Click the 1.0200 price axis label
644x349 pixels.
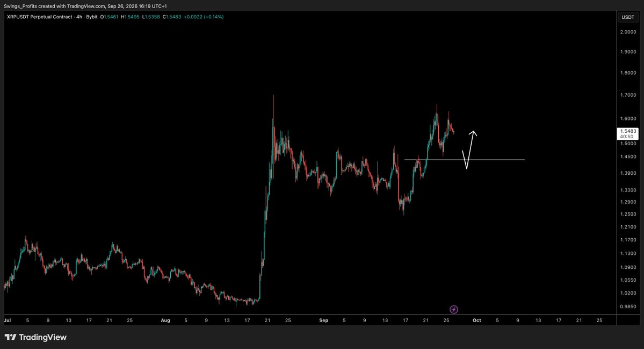tap(628, 293)
